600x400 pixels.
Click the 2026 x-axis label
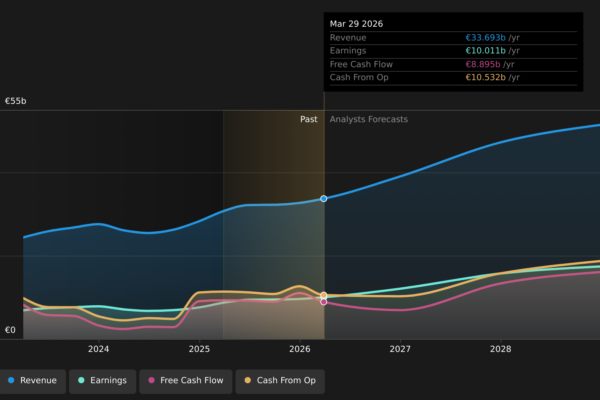pos(300,349)
